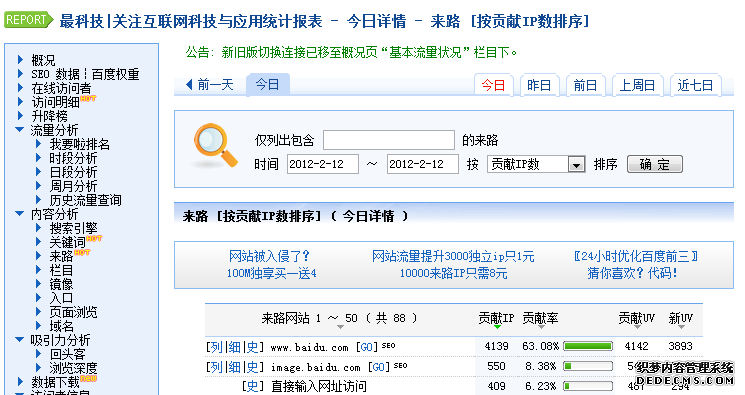Open 来路 sidebar entry
Image resolution: width=745 pixels, height=395 pixels.
[61, 256]
